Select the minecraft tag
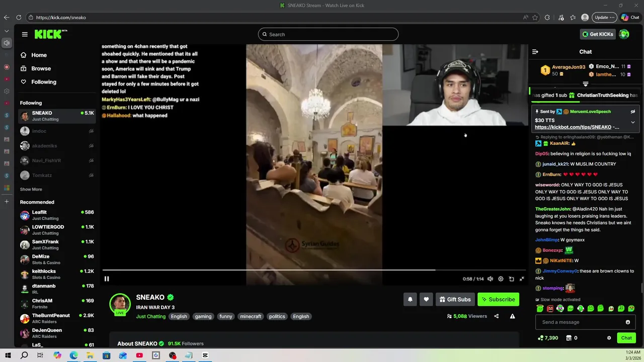644x362 pixels. click(x=251, y=316)
